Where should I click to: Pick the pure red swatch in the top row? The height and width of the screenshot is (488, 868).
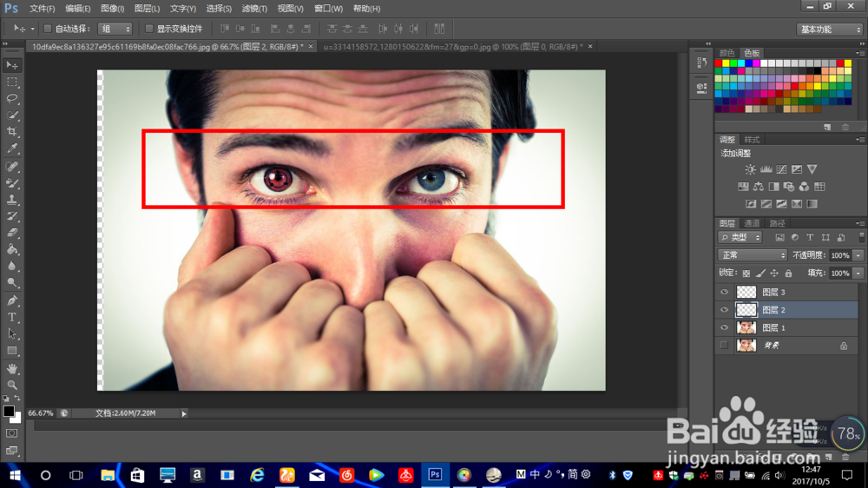(x=719, y=63)
